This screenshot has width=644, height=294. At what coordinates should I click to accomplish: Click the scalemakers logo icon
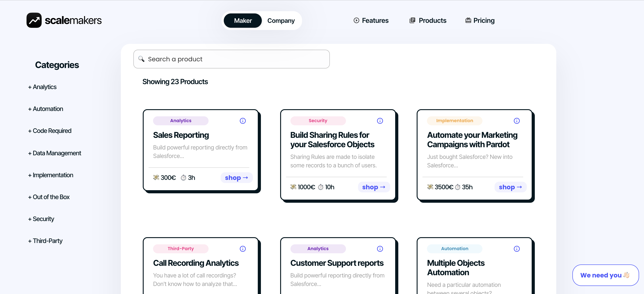[34, 20]
